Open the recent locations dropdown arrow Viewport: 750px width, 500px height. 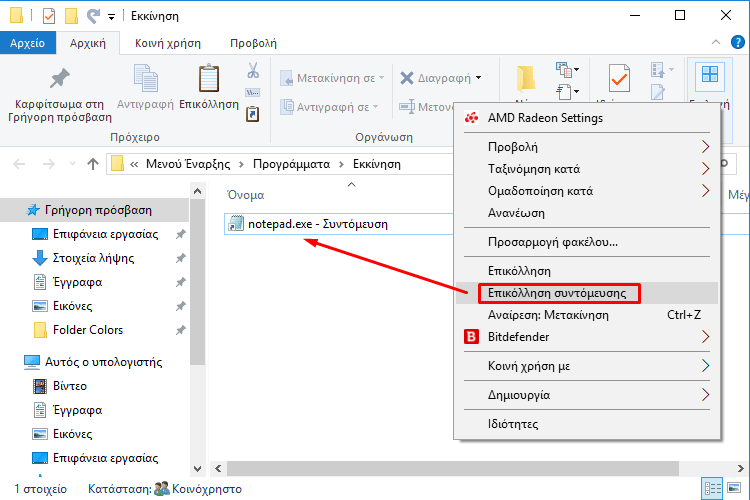point(72,164)
